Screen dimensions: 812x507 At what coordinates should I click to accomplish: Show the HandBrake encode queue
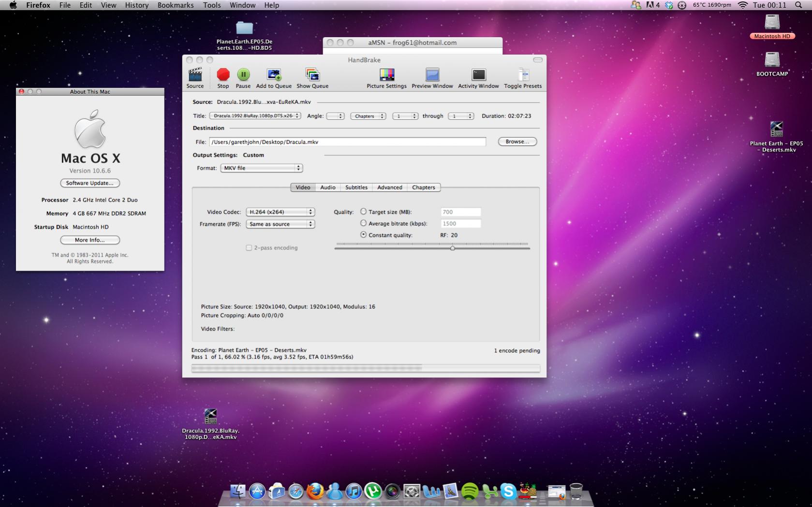coord(312,78)
